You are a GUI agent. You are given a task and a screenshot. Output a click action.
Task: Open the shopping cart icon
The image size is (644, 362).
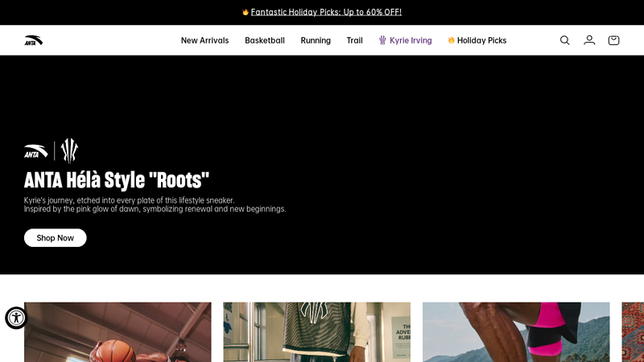(x=613, y=40)
